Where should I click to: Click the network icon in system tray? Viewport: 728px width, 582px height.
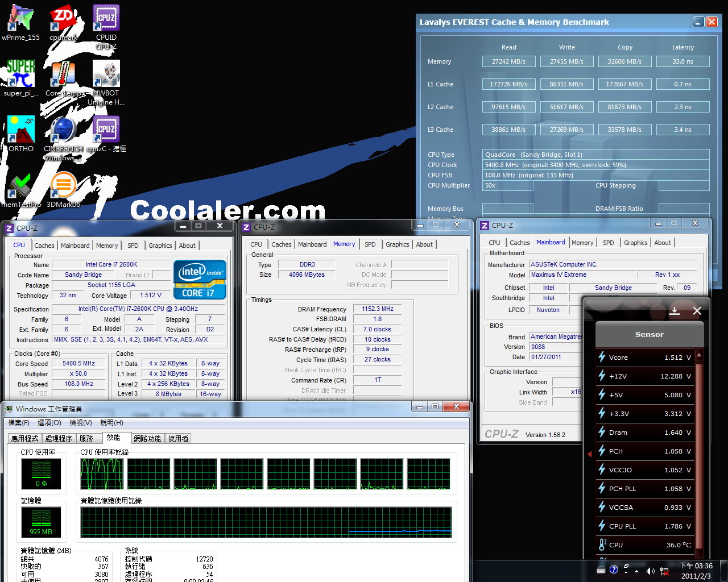(x=664, y=571)
